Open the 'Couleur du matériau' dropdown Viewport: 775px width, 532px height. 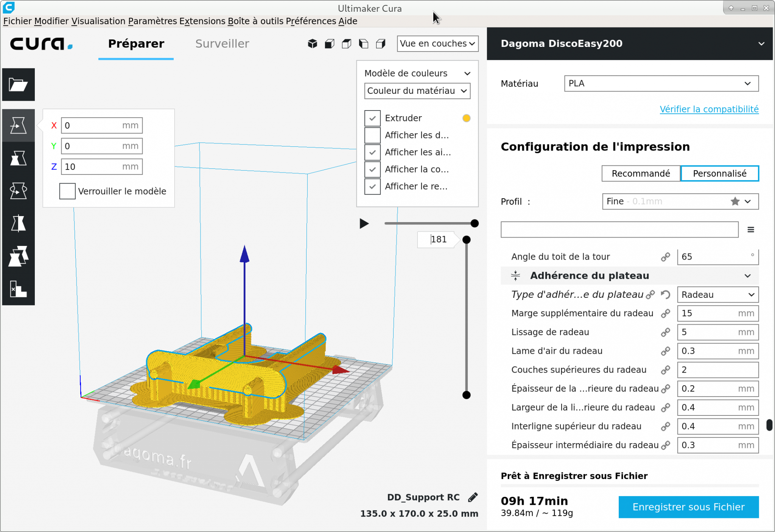click(x=417, y=91)
